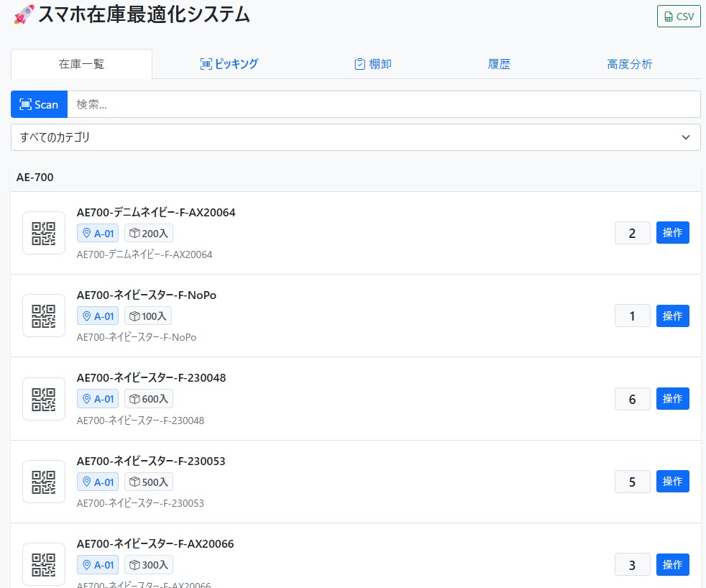706x588 pixels.
Task: Click the stock count 3 for AE700-ネイビースター-F-AX20066
Action: click(x=633, y=564)
